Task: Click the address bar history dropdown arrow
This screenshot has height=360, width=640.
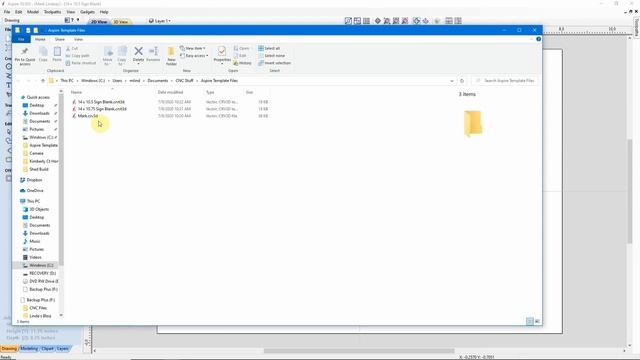Action: point(451,81)
